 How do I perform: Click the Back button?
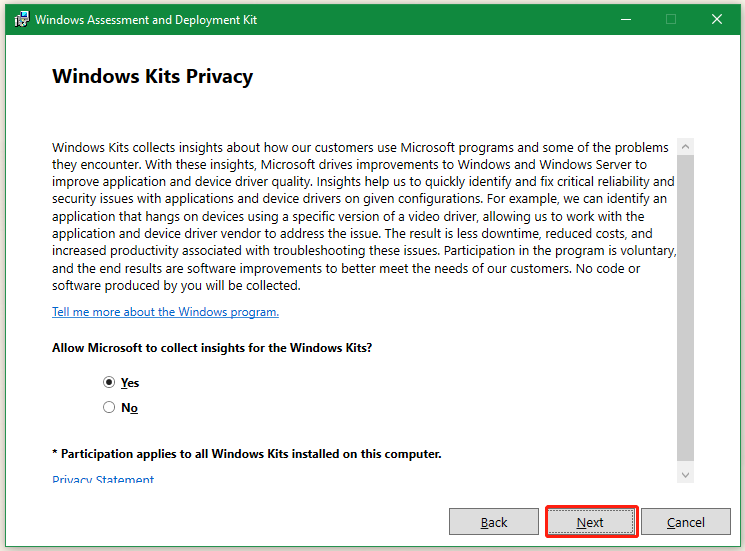(494, 522)
